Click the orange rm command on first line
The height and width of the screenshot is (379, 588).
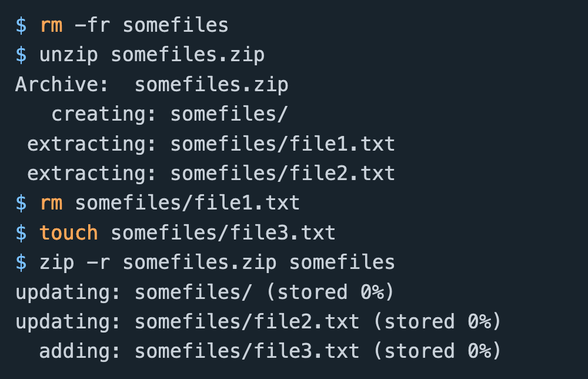51,25
